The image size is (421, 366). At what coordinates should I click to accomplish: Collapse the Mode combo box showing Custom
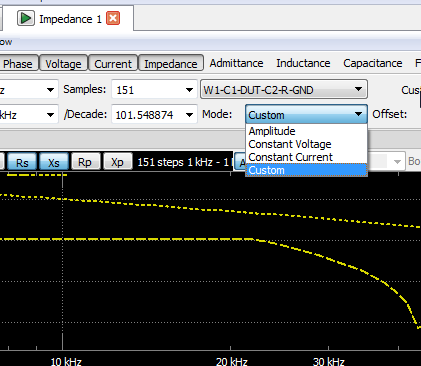306,114
